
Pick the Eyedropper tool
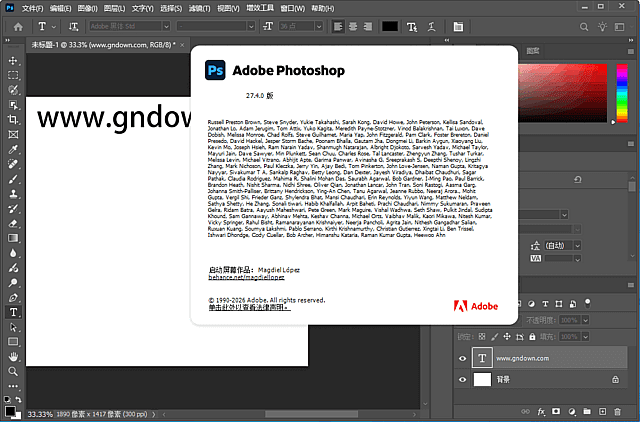click(14, 149)
